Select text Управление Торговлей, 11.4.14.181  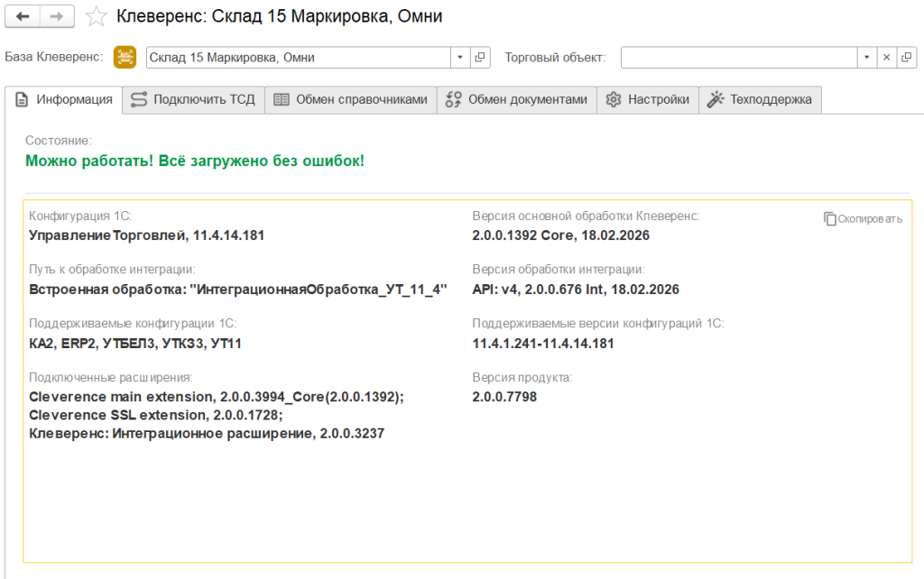(x=147, y=235)
